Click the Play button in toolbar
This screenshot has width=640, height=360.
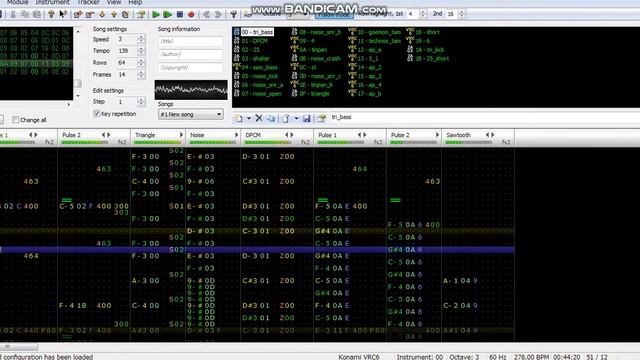coord(156,15)
